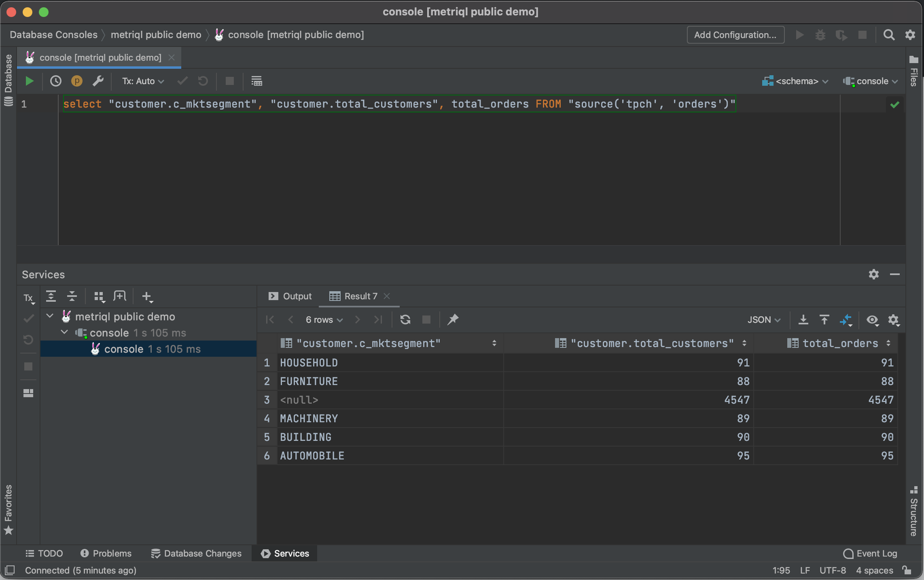Image resolution: width=924 pixels, height=580 pixels.
Task: Open search everywhere with the magnifier icon
Action: pos(889,35)
